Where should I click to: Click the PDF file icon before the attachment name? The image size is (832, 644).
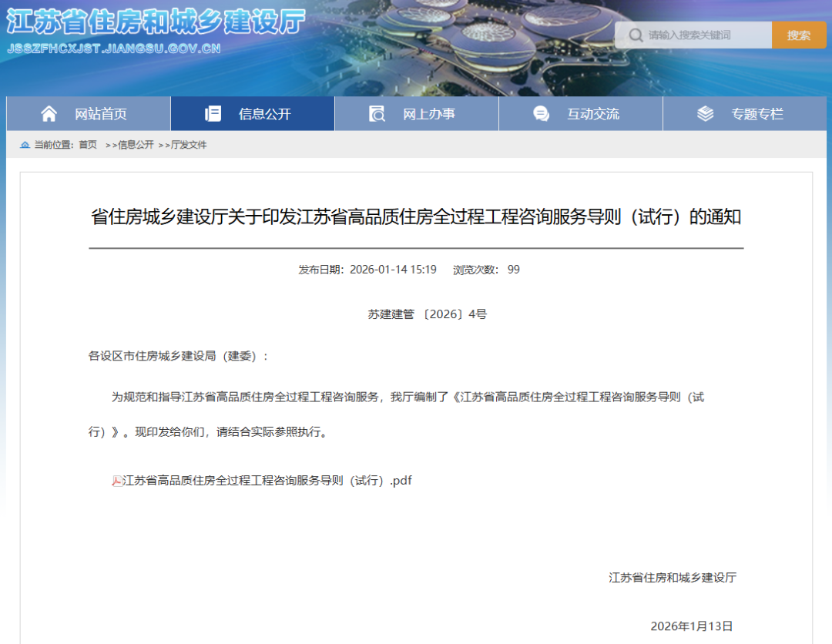point(116,480)
